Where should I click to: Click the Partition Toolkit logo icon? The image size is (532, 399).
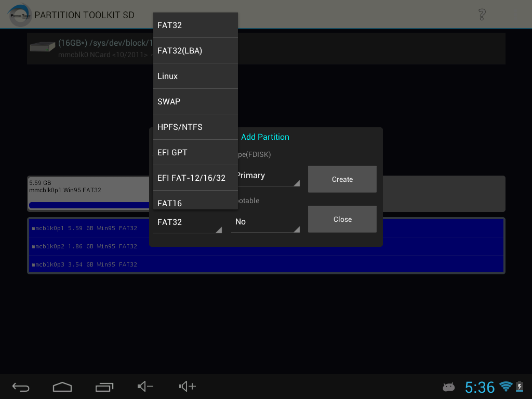[x=18, y=15]
